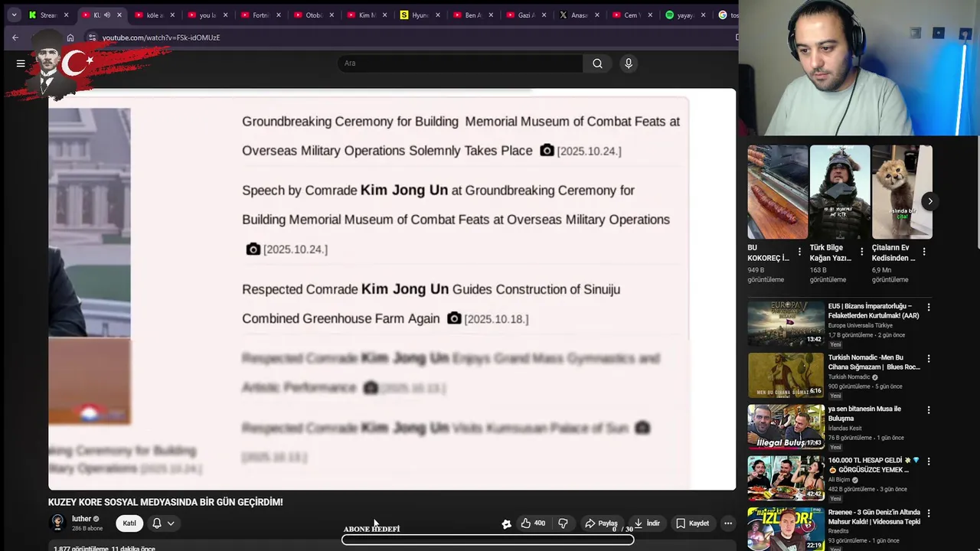Click the video title 'KUZEY KORE SOSYAL MEDYASINDA'
Screen dimensions: 980x551
[165, 502]
